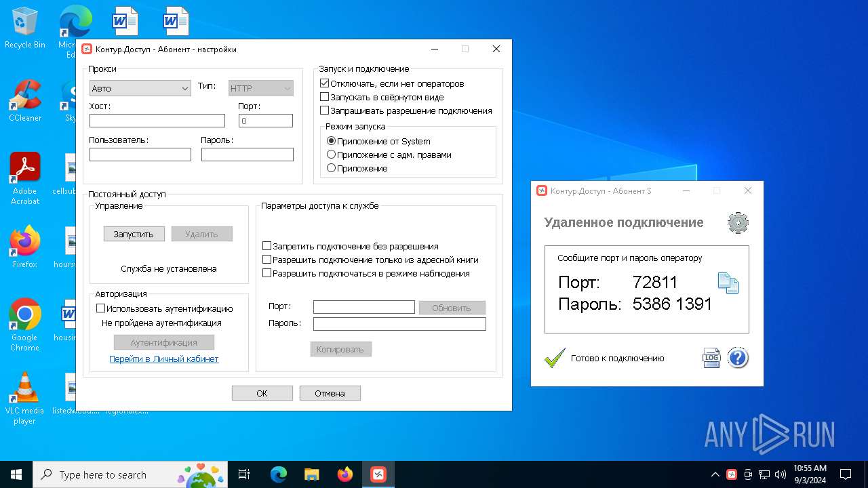Follow the Перейти в Личный кабинет link

(x=164, y=359)
